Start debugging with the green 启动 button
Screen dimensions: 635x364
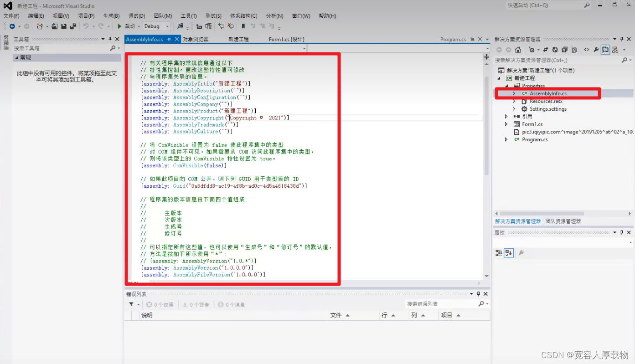(126, 26)
